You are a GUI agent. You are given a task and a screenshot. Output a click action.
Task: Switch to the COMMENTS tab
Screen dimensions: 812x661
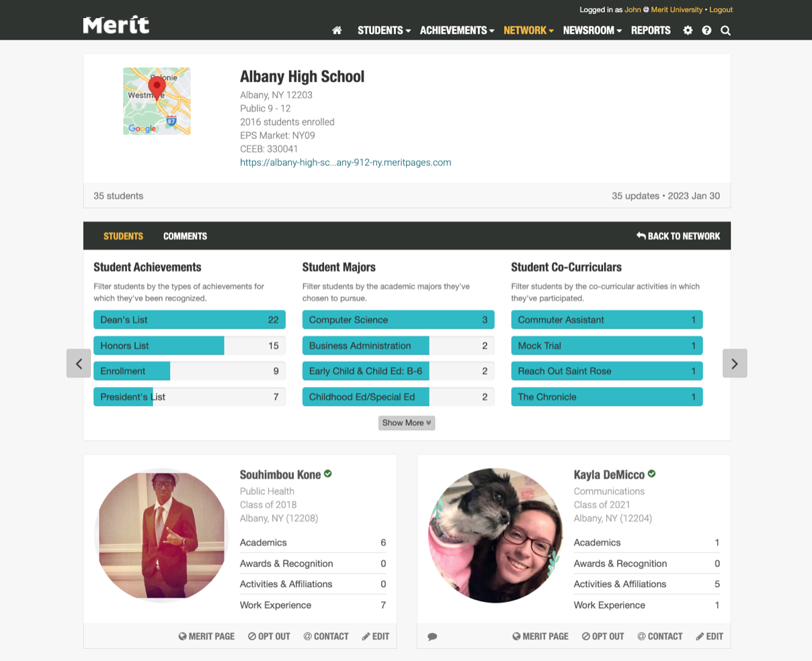pyautogui.click(x=185, y=236)
